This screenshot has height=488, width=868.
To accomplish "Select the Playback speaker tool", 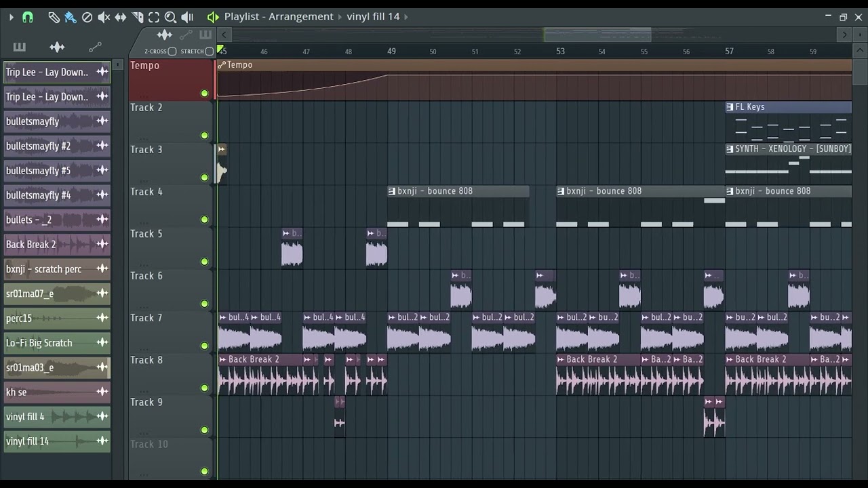I will (187, 17).
